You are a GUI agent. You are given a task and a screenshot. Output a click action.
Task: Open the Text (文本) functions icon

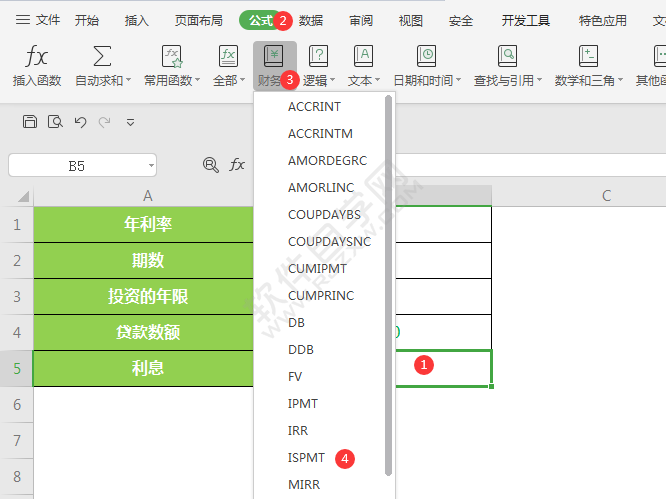[x=364, y=56]
